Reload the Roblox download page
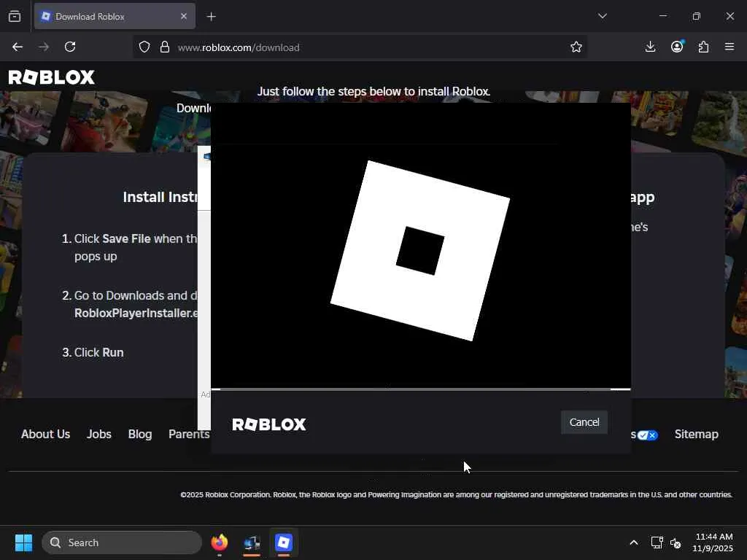Screen dimensions: 747x560 pos(70,47)
